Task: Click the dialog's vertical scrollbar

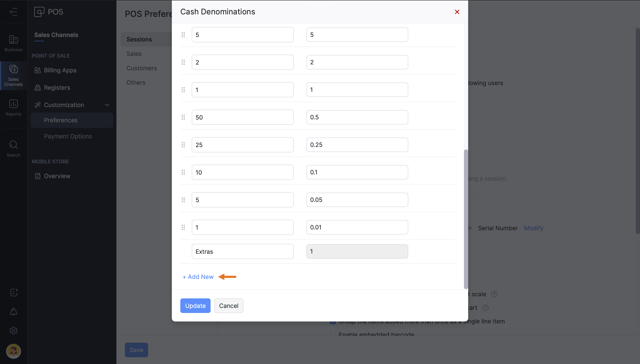Action: click(466, 219)
